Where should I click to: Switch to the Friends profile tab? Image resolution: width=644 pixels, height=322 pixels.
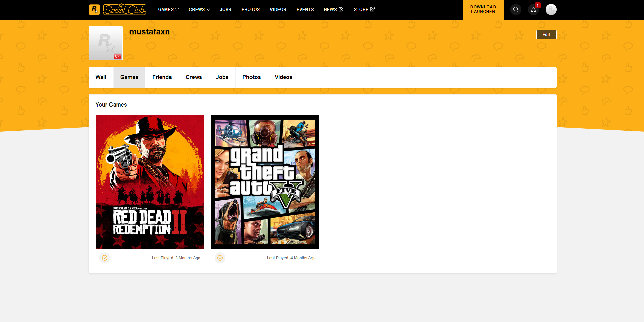pos(162,77)
